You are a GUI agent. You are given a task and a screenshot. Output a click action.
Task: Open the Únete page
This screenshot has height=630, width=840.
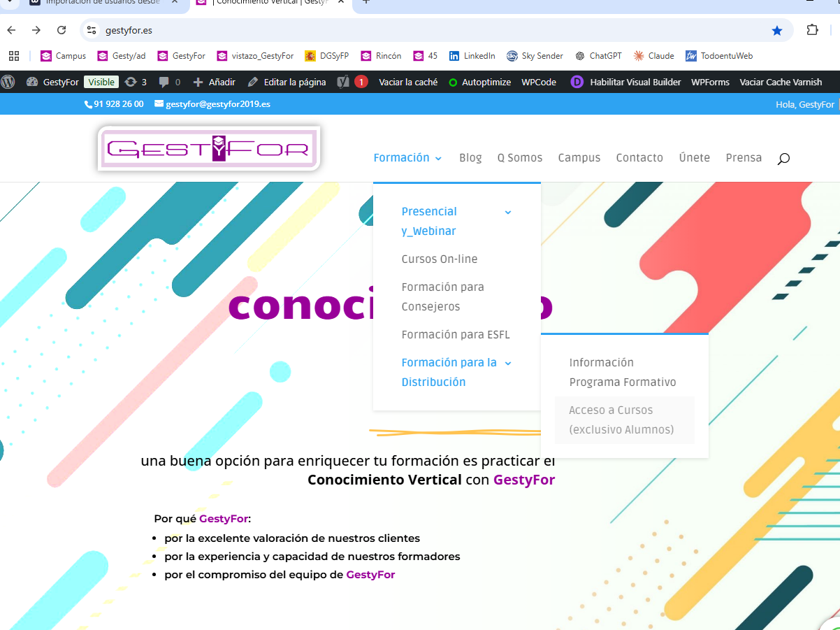pyautogui.click(x=695, y=157)
